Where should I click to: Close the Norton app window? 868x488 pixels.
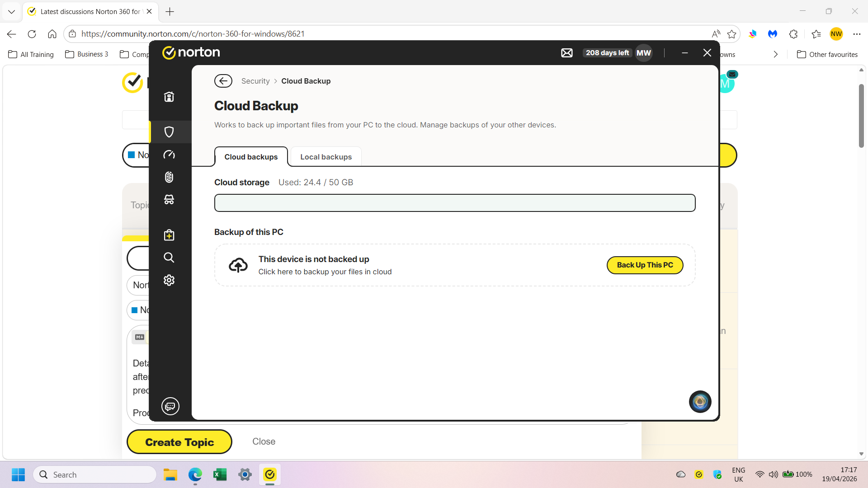pyautogui.click(x=708, y=53)
